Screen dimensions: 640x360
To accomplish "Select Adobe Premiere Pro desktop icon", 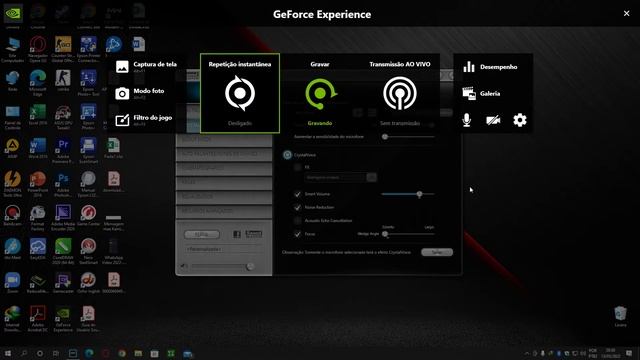I will (63, 151).
